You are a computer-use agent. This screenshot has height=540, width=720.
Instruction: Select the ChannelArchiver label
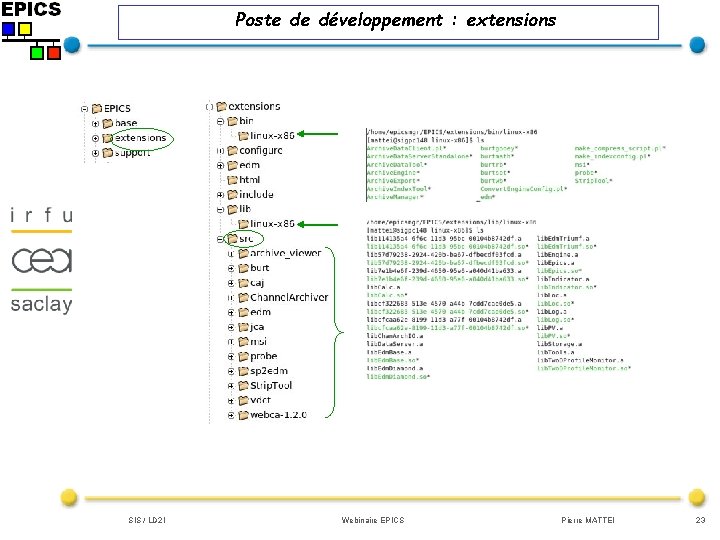pos(289,298)
